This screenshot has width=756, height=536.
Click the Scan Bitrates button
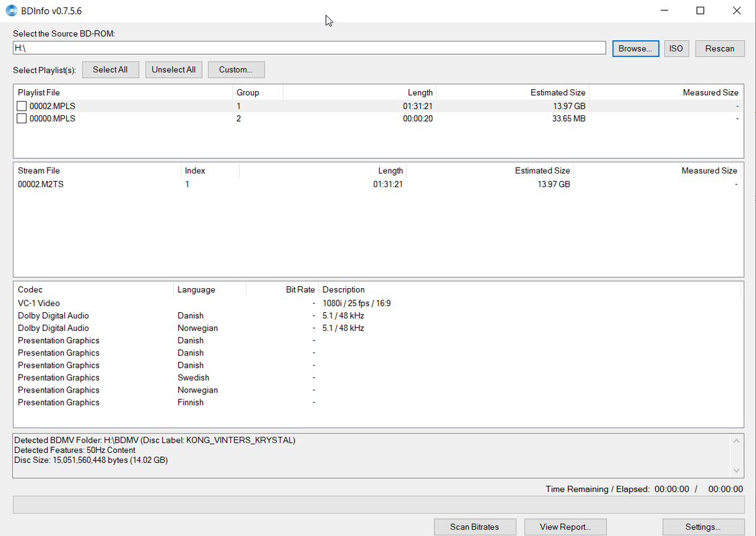pyautogui.click(x=475, y=527)
